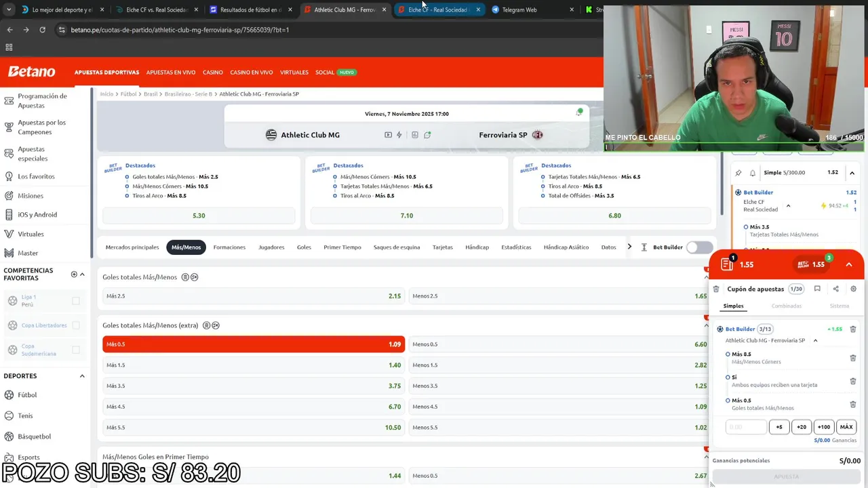
Task: Delete the Más 8.5 corners selection
Action: 853,358
